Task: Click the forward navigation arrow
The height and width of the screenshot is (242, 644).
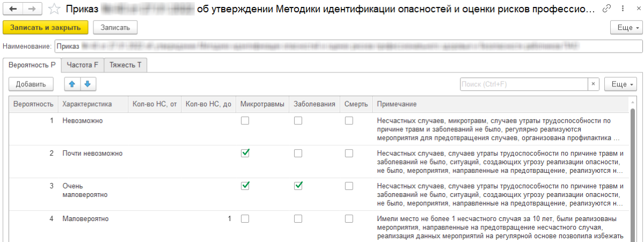Action: pyautogui.click(x=32, y=9)
